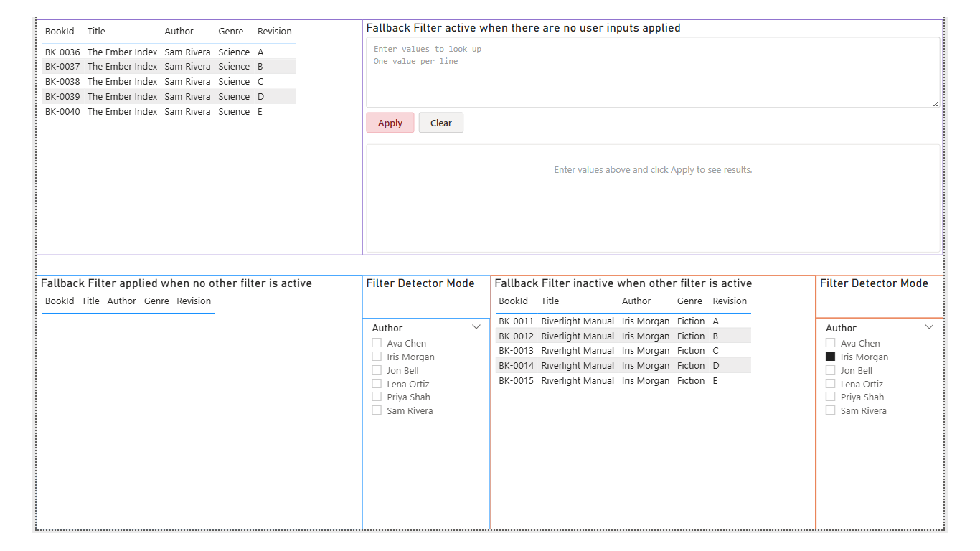
Task: Sort by Author in the Ember Index table
Action: (x=179, y=32)
